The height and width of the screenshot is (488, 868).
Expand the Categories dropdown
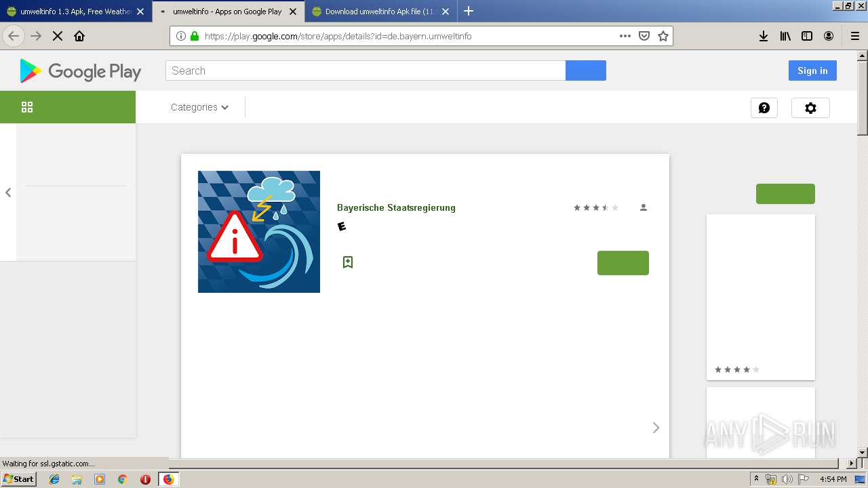[x=199, y=107]
